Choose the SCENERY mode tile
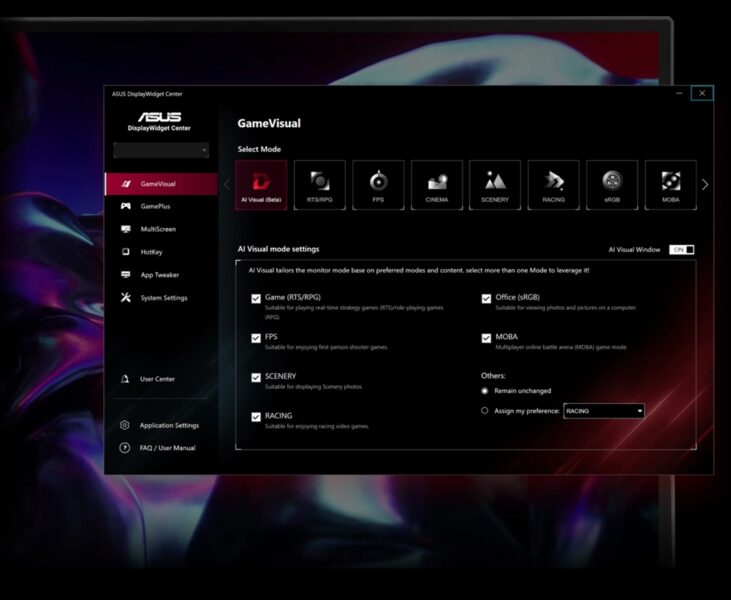The width and height of the screenshot is (731, 600). point(495,185)
